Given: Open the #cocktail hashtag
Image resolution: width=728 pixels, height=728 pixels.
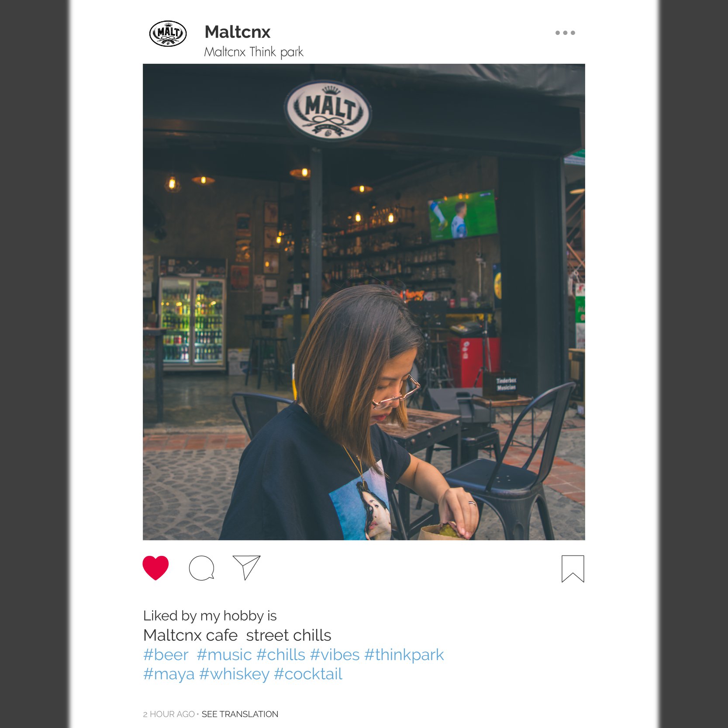Looking at the screenshot, I should coord(308,674).
